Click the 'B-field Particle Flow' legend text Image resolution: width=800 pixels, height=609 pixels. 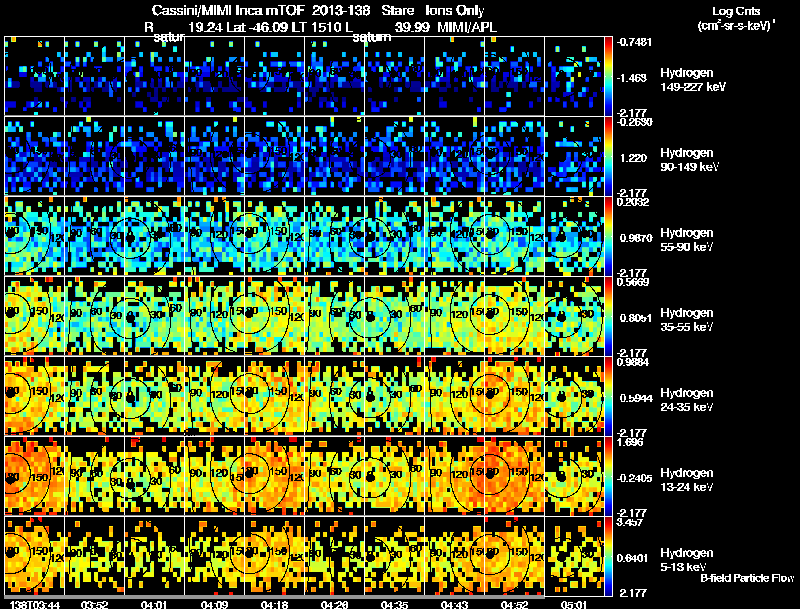coord(747,578)
